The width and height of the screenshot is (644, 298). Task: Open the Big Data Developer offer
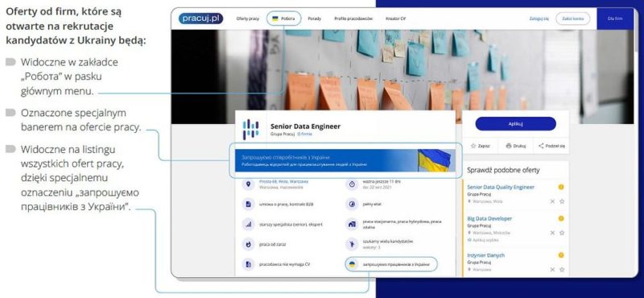tap(489, 219)
